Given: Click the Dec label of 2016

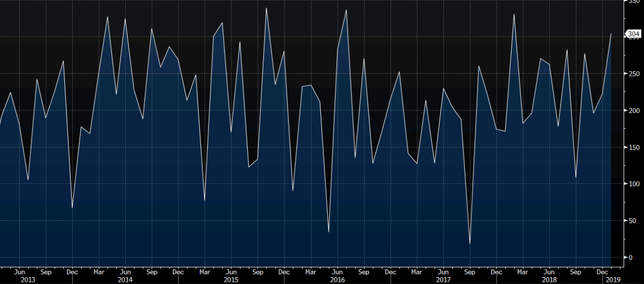Looking at the screenshot, I should coord(390,272).
